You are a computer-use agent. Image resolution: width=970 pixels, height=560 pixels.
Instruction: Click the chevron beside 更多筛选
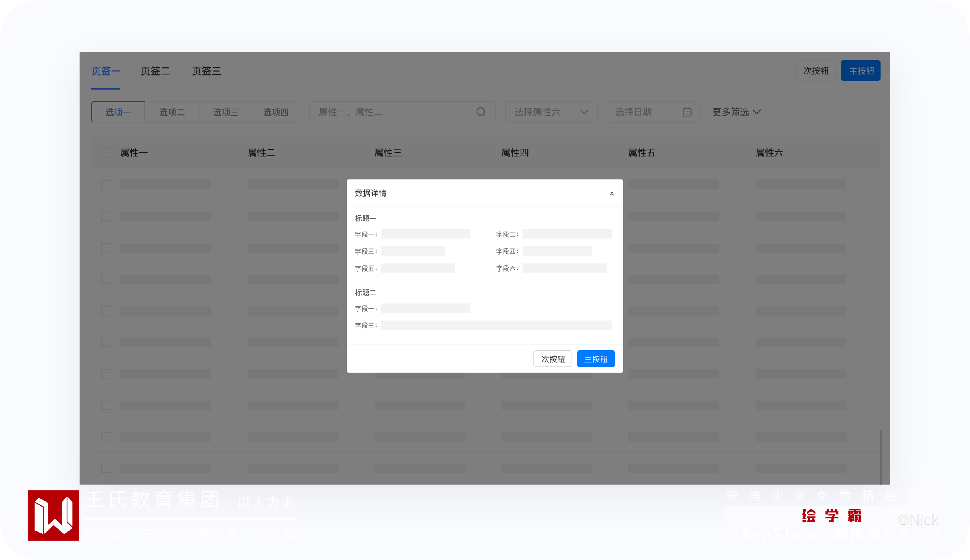pyautogui.click(x=757, y=112)
